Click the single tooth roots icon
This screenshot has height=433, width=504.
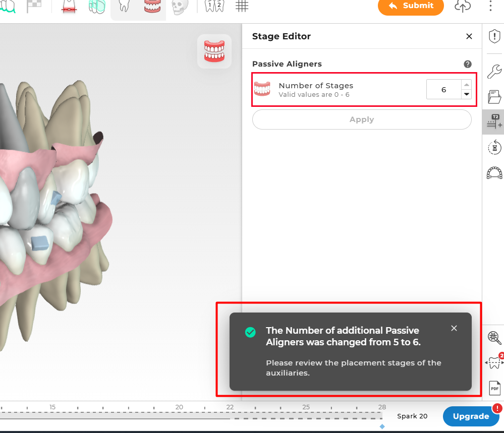point(125,6)
